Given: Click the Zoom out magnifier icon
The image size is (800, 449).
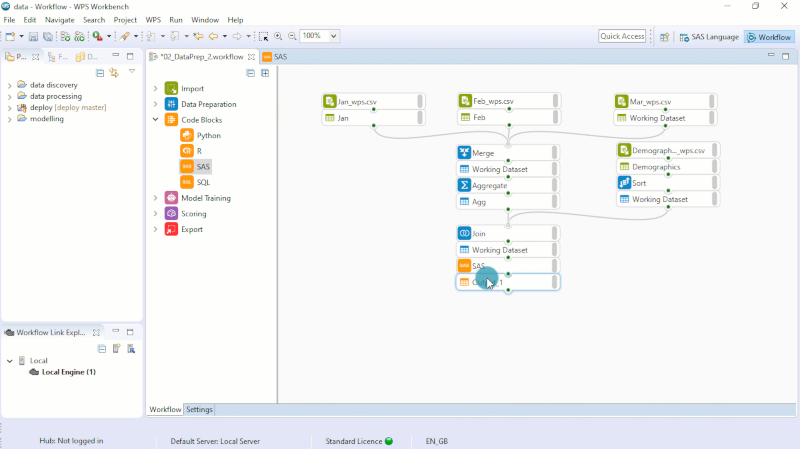Looking at the screenshot, I should (x=292, y=36).
